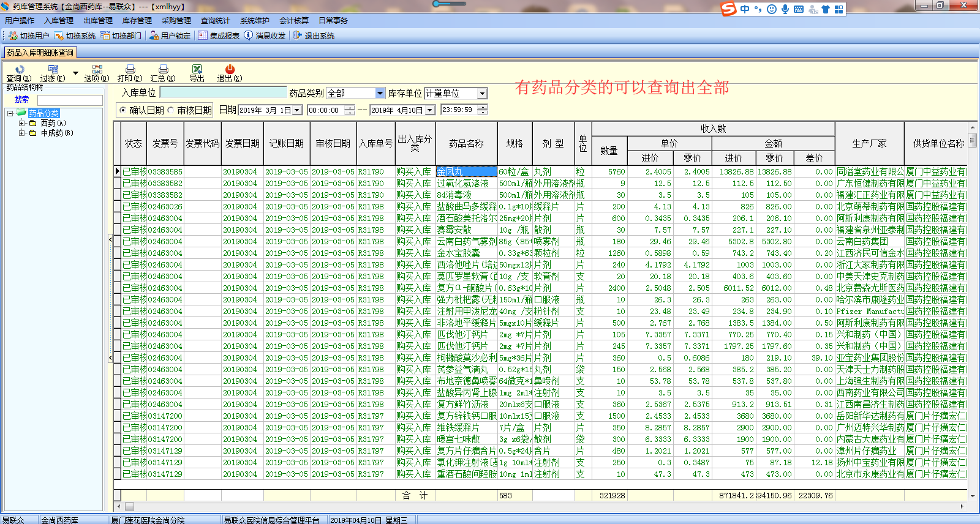980x524 pixels.
Task: Toggle the 中 Chinese input mode icon
Action: click(x=745, y=9)
